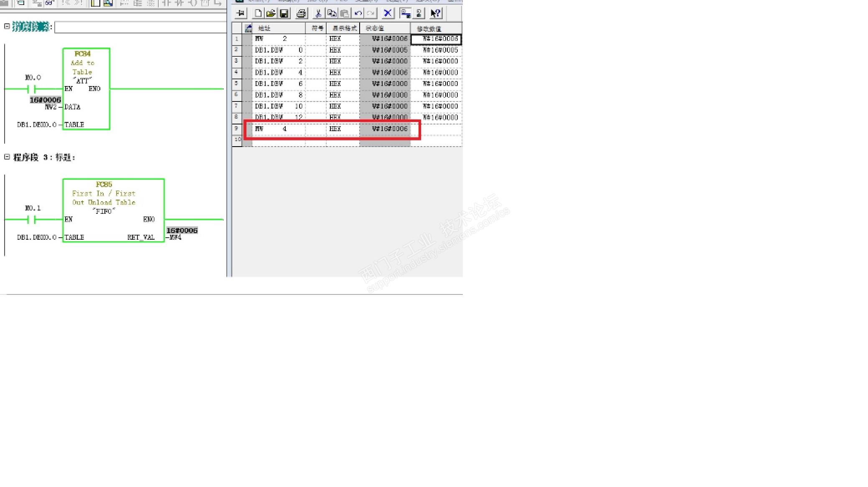Open a file with the folder icon
Image resolution: width=868 pixels, height=487 pixels.
[271, 13]
